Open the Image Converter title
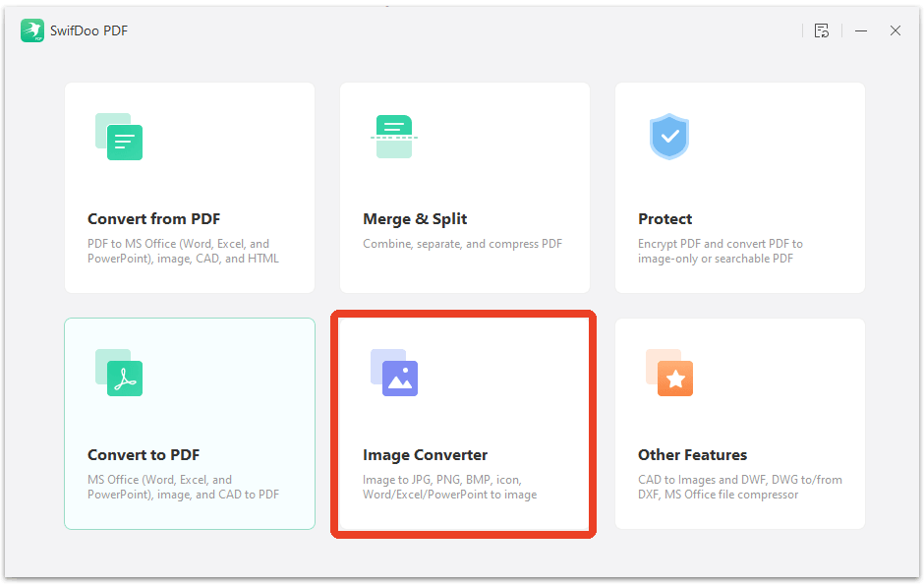924x584 pixels. tap(425, 455)
